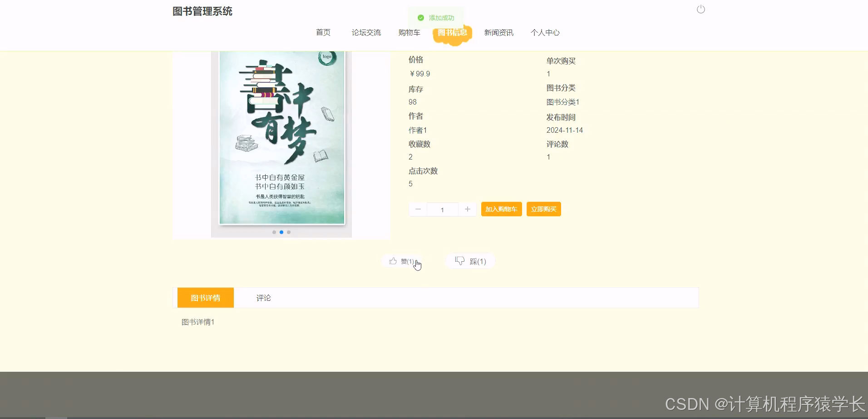Click the 立即购买 buy-now button
This screenshot has width=868, height=419.
click(543, 209)
